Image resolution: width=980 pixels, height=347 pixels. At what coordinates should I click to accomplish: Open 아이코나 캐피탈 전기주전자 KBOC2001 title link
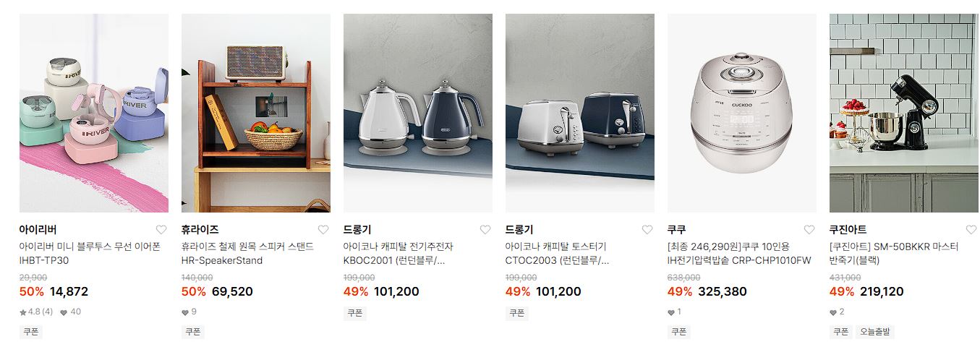[399, 254]
